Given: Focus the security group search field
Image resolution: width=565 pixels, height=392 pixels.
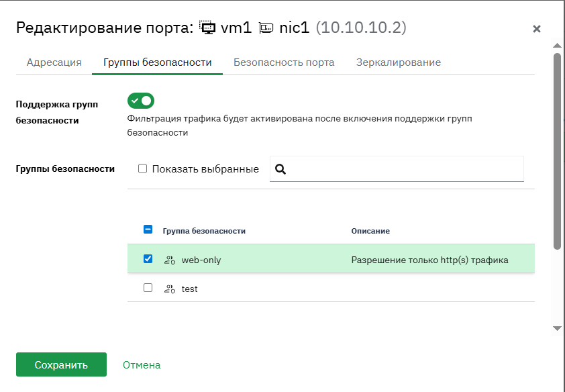Looking at the screenshot, I should coord(397,169).
